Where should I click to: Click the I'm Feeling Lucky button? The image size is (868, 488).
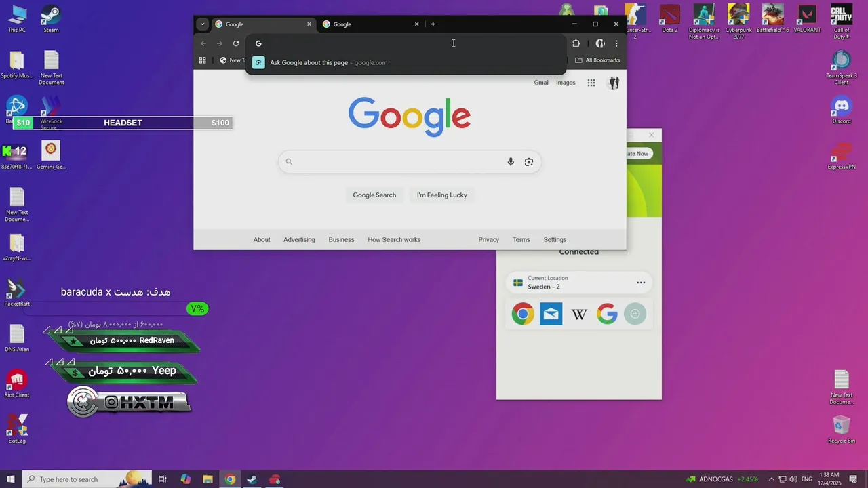442,195
